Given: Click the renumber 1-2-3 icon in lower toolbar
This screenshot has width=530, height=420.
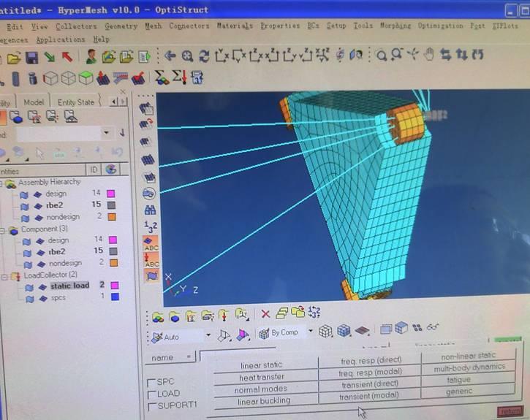Looking at the screenshot, I should tap(314, 312).
